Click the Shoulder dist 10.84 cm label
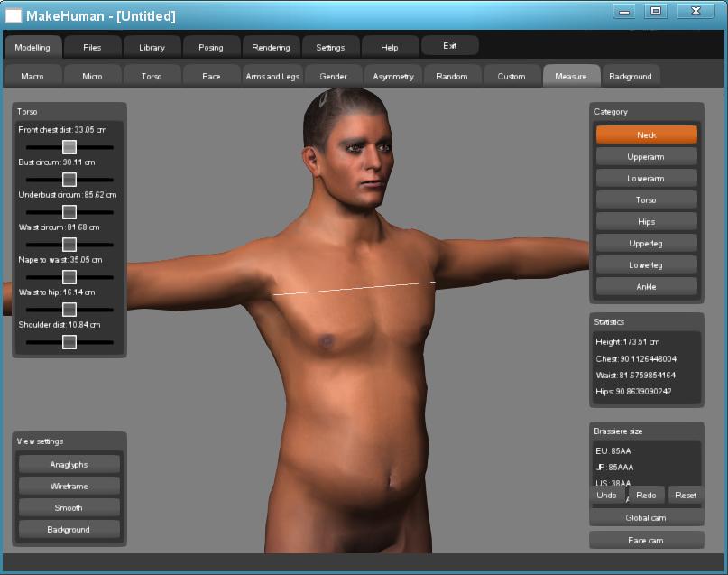This screenshot has height=575, width=728. click(60, 324)
